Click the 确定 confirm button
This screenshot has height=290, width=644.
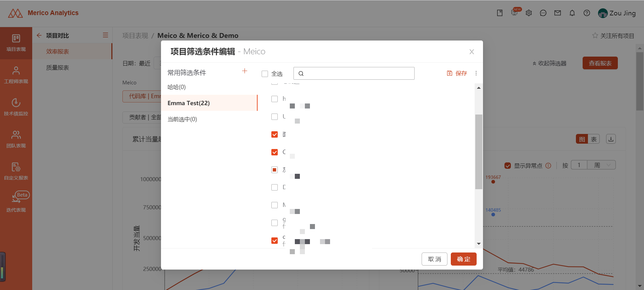[464, 259]
